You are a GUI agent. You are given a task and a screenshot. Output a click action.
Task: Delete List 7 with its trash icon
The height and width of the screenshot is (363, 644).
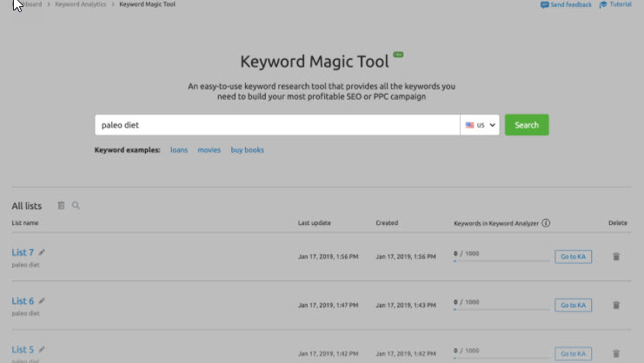pos(616,257)
